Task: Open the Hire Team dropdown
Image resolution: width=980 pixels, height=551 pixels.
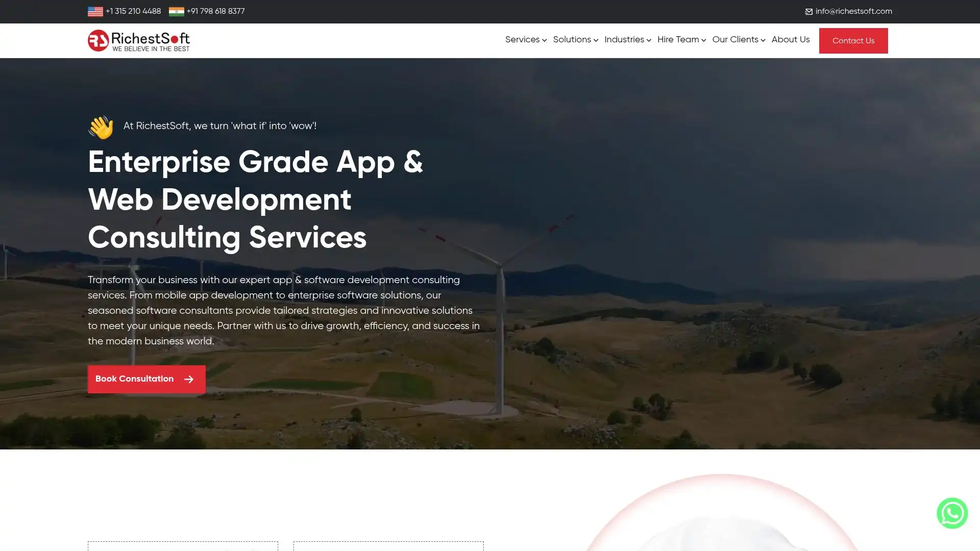Action: click(x=681, y=40)
